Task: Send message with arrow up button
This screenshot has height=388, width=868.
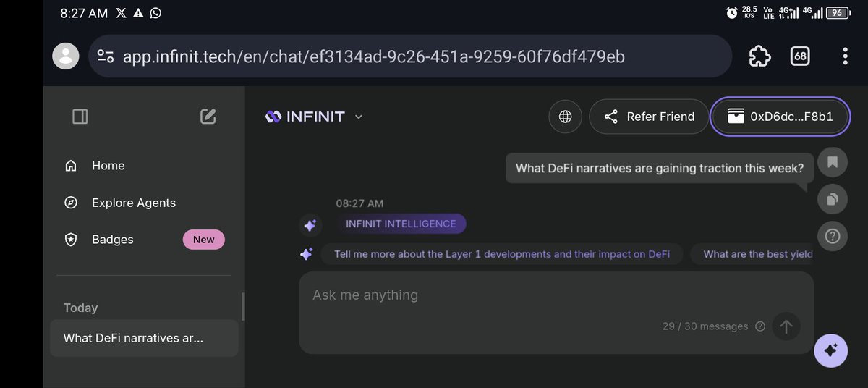Action: 786,326
